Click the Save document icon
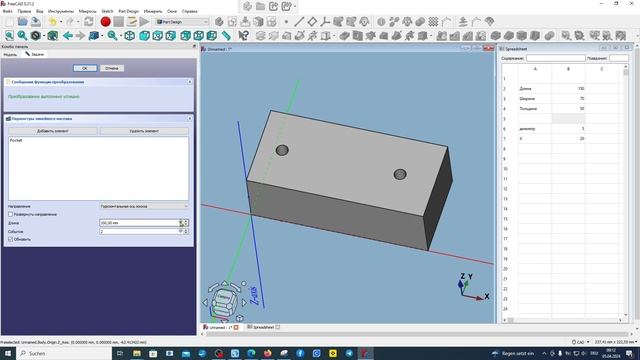This screenshot has width=640, height=360. tap(36, 22)
